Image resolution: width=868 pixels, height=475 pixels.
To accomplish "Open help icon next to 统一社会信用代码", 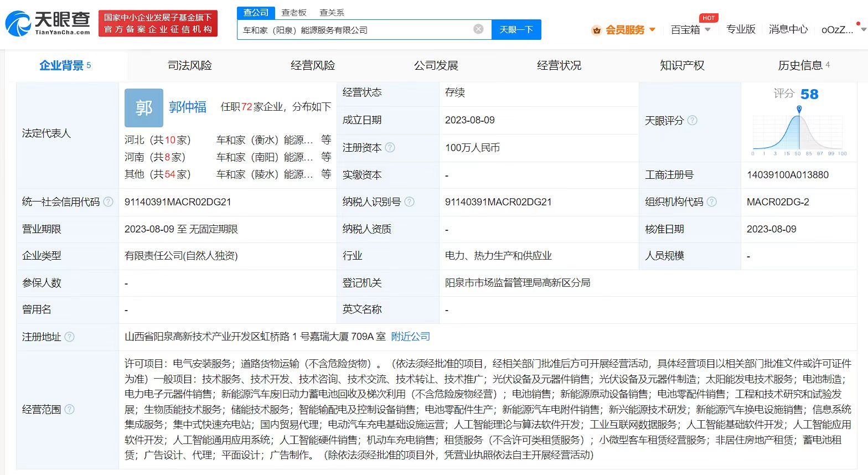I will pyautogui.click(x=108, y=202).
